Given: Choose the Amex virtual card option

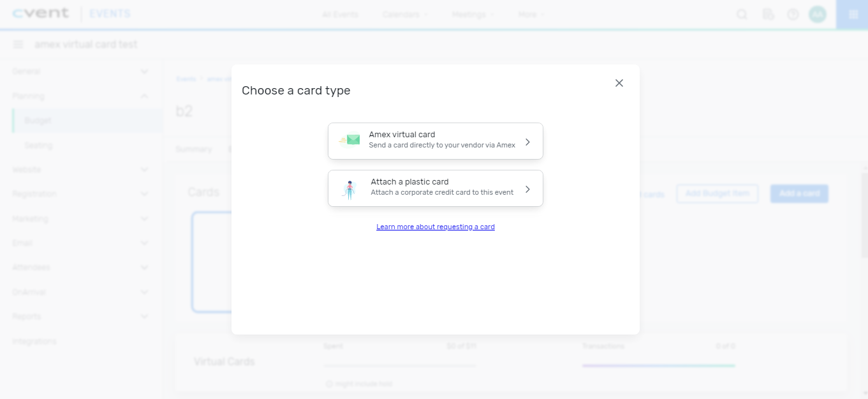Looking at the screenshot, I should coord(435,140).
